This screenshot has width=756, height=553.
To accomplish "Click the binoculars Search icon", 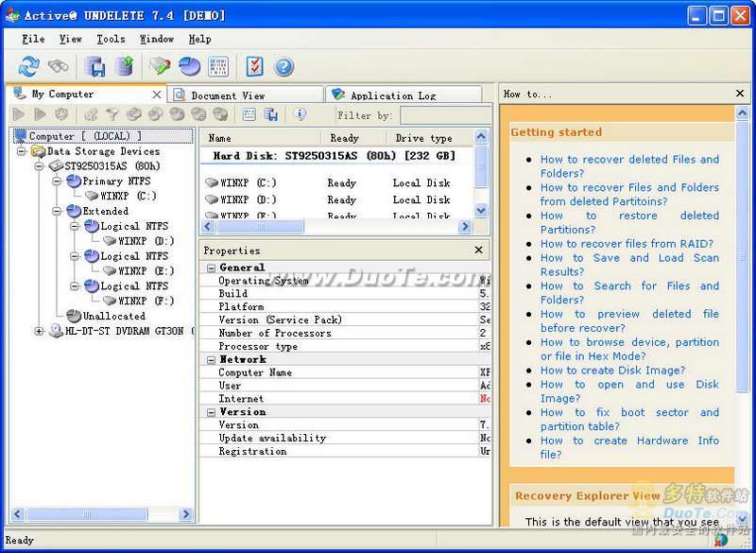I will coord(59,66).
